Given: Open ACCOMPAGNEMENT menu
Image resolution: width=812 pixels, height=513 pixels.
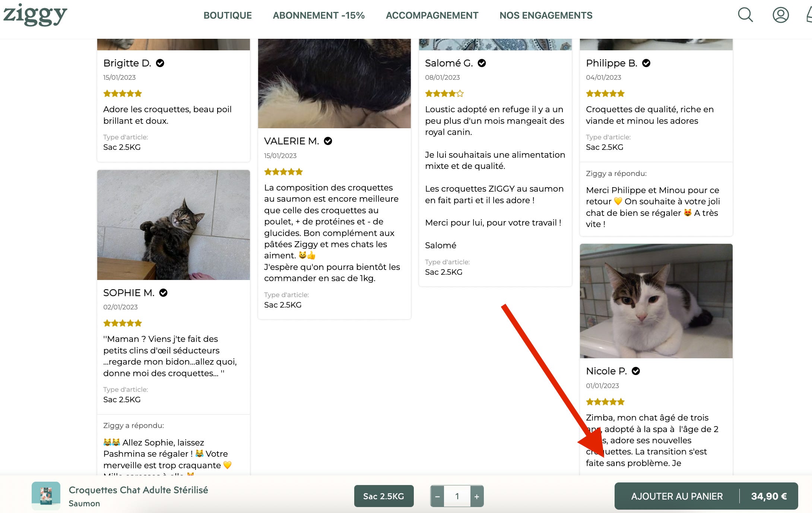Looking at the screenshot, I should (x=432, y=15).
